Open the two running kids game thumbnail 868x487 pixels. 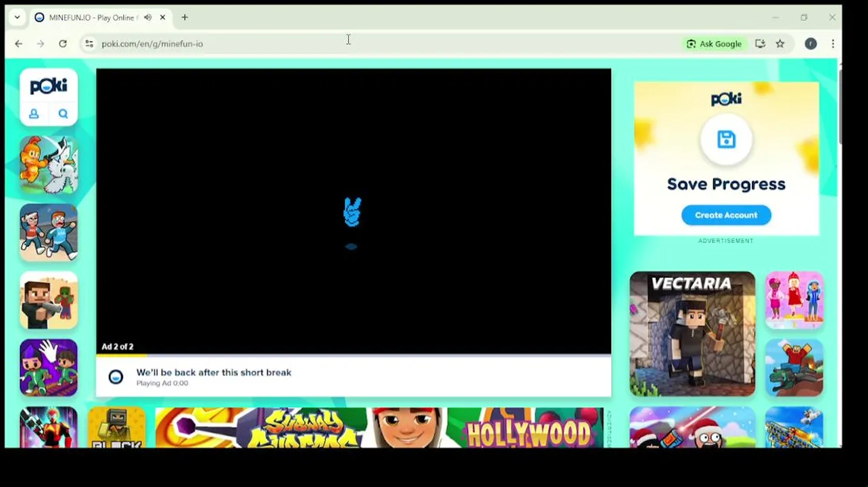(49, 233)
